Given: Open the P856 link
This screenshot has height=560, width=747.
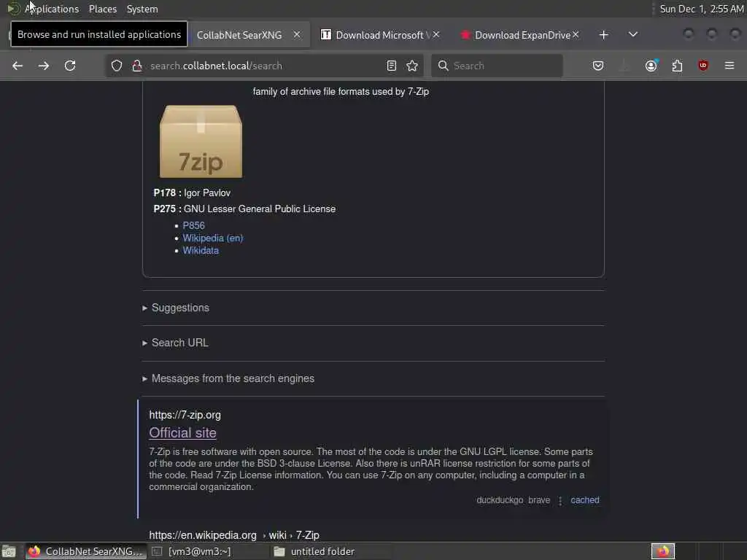Looking at the screenshot, I should coord(193,226).
